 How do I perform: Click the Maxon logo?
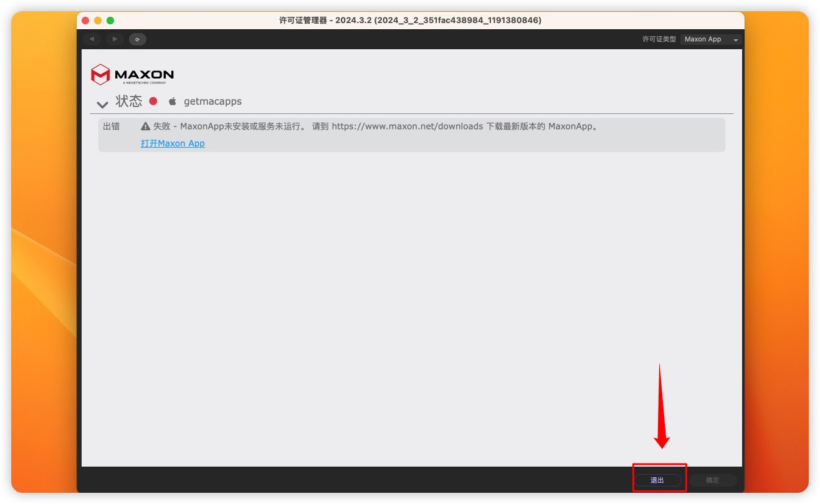132,74
